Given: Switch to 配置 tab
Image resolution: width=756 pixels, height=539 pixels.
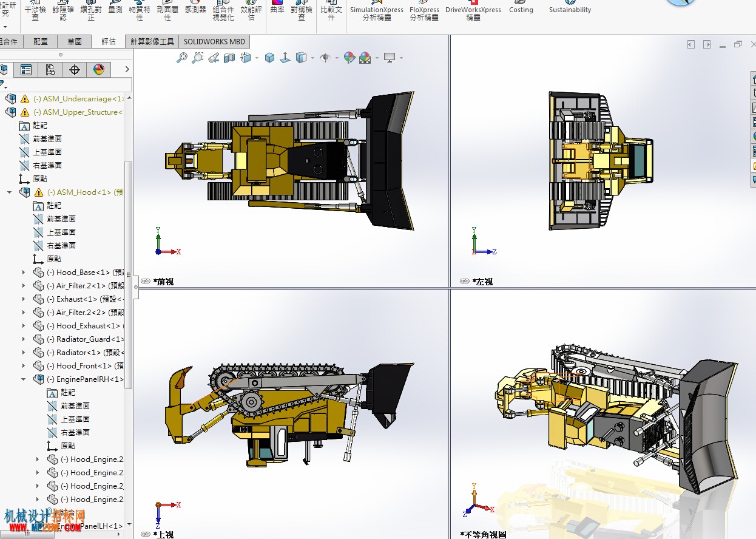Looking at the screenshot, I should (x=41, y=41).
